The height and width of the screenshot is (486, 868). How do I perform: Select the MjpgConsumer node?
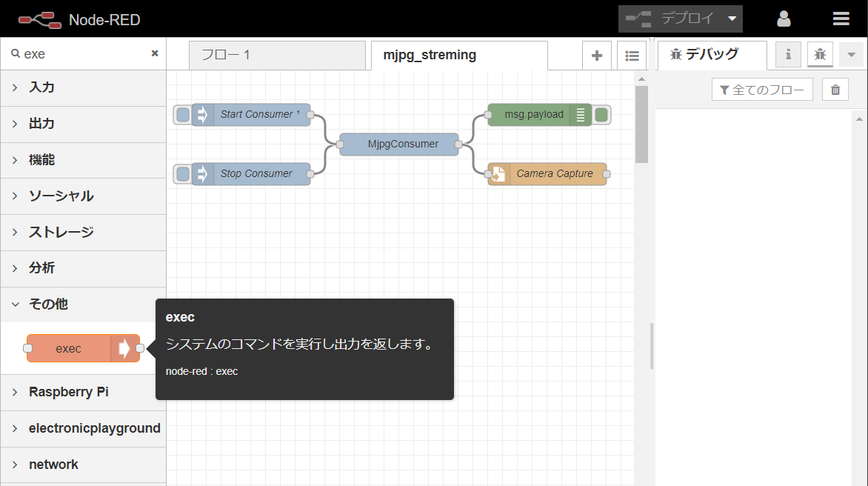[399, 144]
